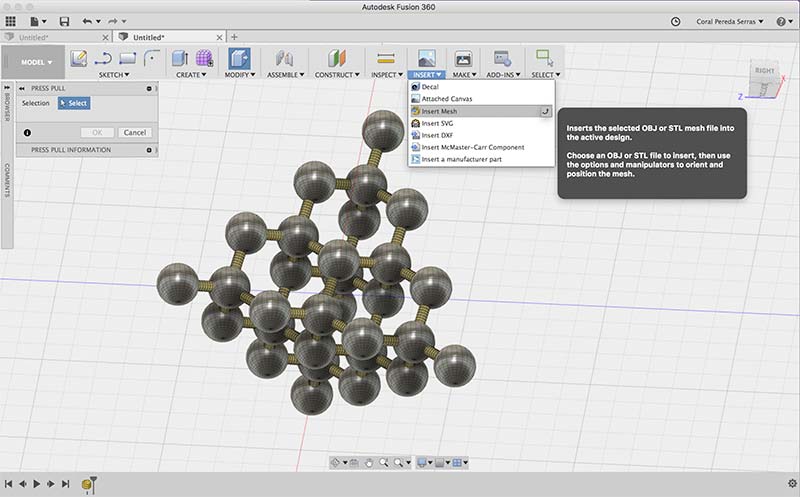Play the timeline
800x497 pixels.
[x=36, y=483]
